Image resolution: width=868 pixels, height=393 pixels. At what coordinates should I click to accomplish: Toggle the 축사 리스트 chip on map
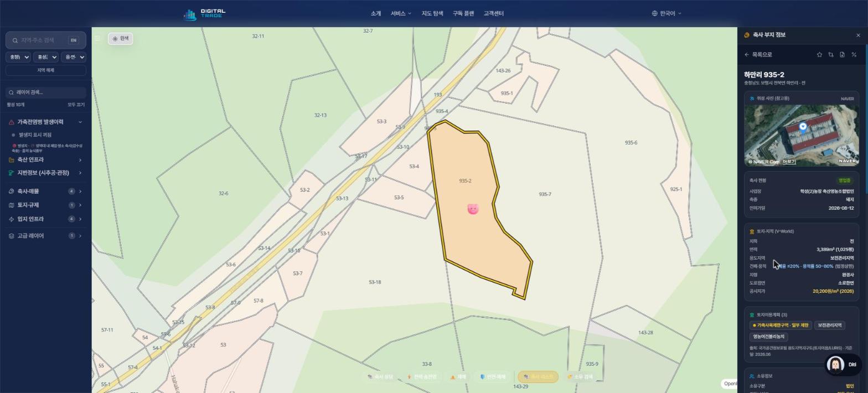pos(538,377)
